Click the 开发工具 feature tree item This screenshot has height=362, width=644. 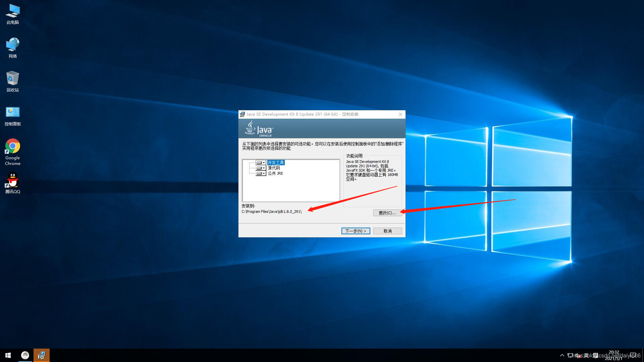coord(276,162)
